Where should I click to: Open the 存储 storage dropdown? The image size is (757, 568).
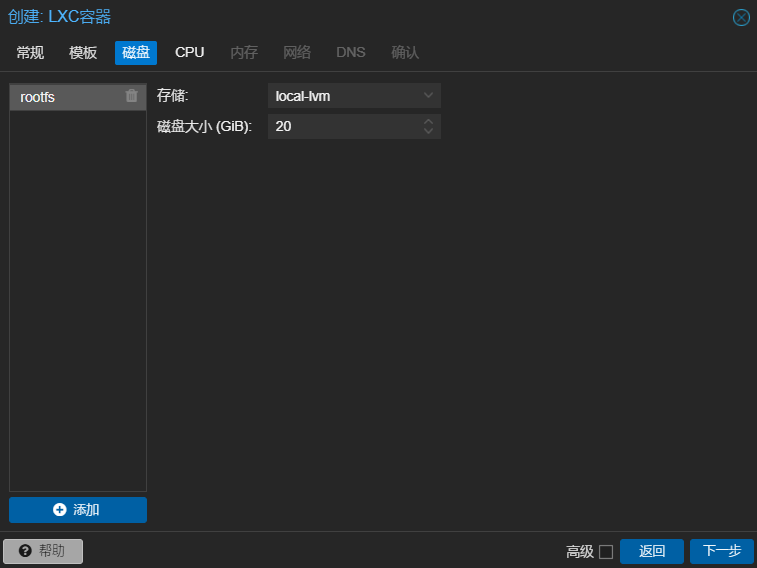coord(428,96)
